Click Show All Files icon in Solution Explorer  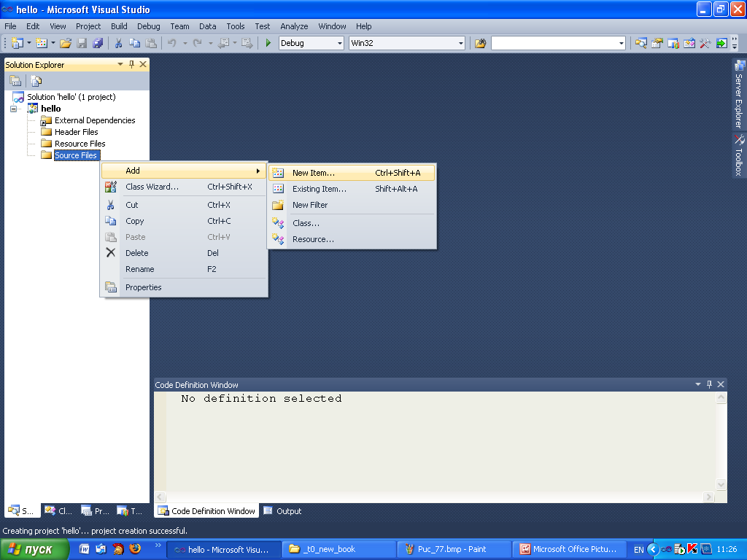coord(36,81)
